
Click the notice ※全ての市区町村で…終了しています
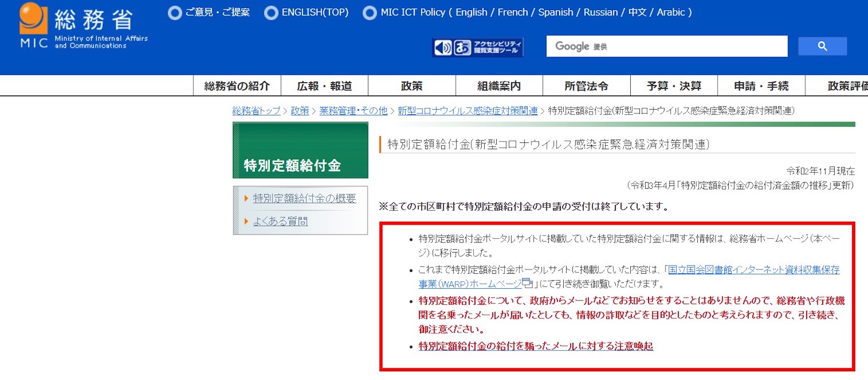pyautogui.click(x=525, y=207)
